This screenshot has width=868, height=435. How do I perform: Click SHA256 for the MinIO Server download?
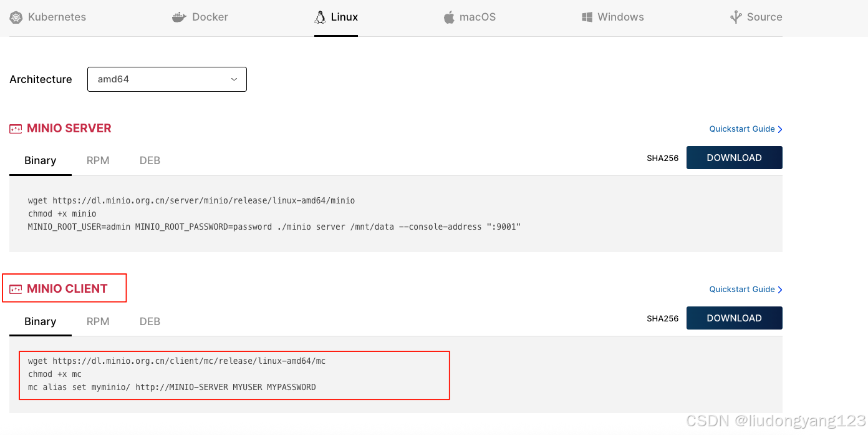(662, 158)
